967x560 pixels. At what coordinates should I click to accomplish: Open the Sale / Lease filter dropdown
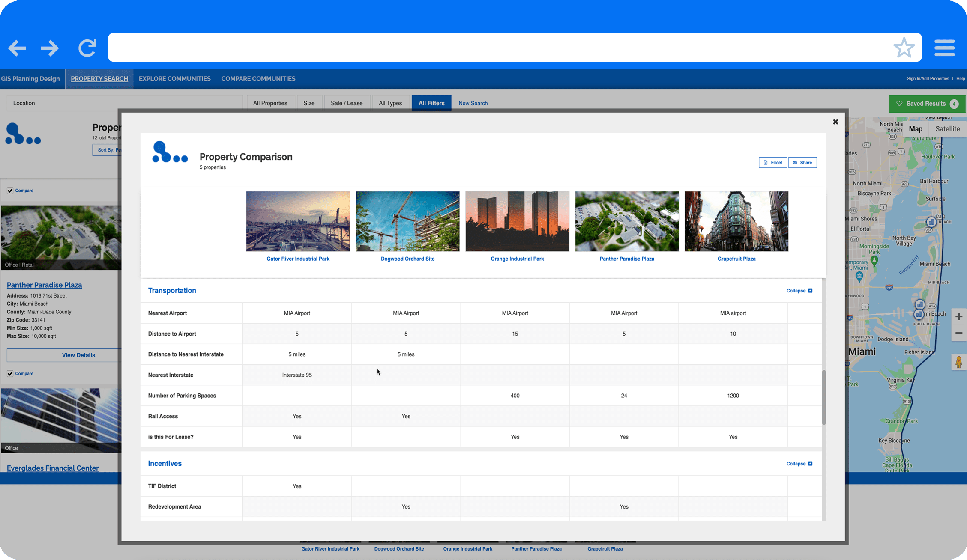point(346,103)
